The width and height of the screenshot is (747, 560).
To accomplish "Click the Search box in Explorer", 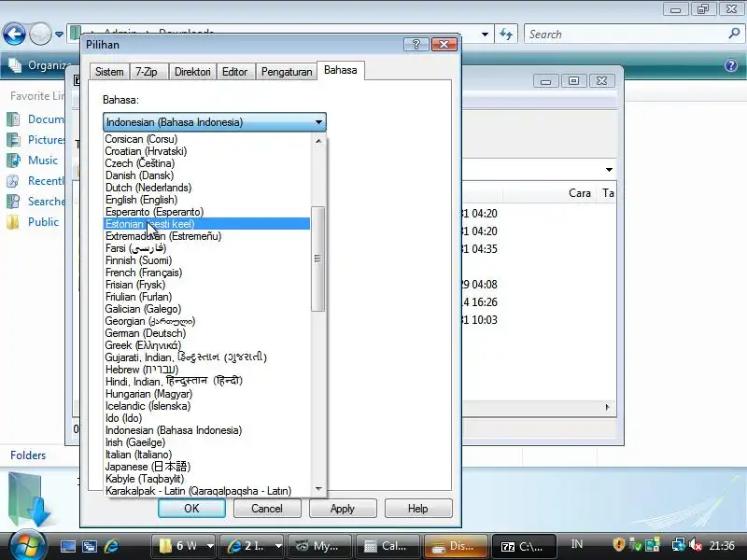I will (x=627, y=35).
